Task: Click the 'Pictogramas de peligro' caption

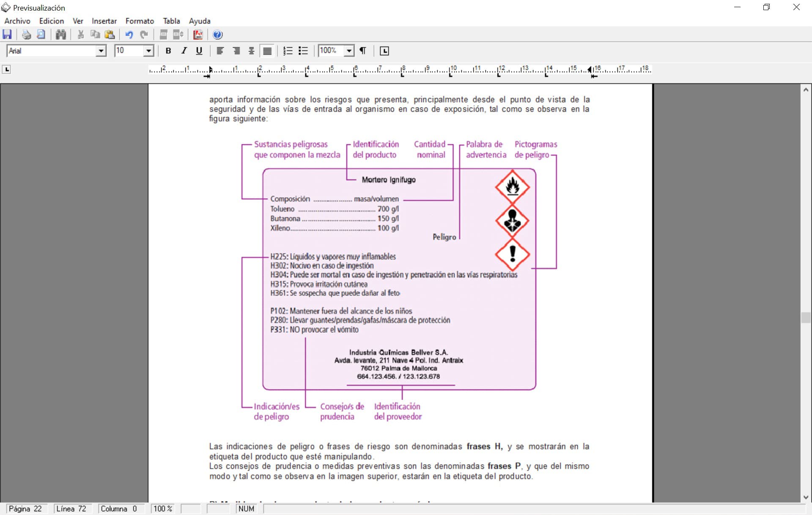Action: tap(535, 149)
